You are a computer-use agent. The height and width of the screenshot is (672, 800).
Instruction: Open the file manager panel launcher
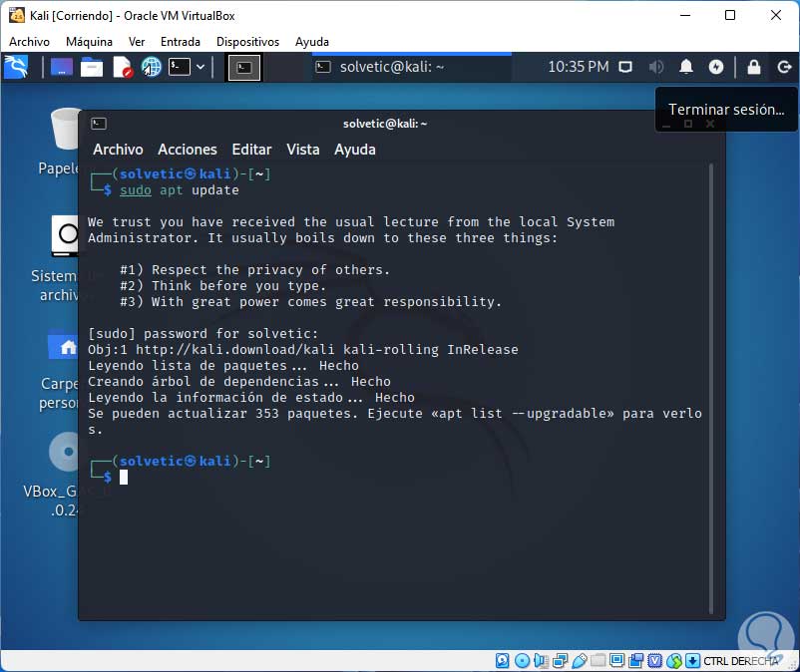tap(92, 68)
